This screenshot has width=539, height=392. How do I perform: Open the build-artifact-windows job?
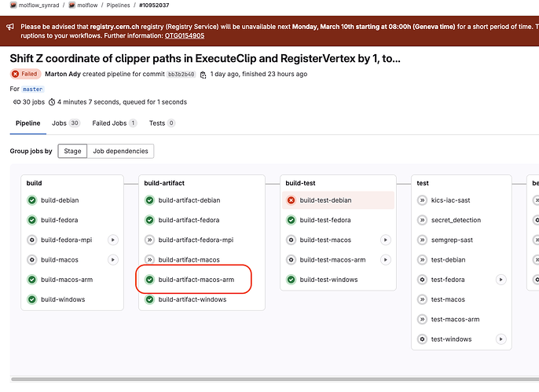pos(192,299)
